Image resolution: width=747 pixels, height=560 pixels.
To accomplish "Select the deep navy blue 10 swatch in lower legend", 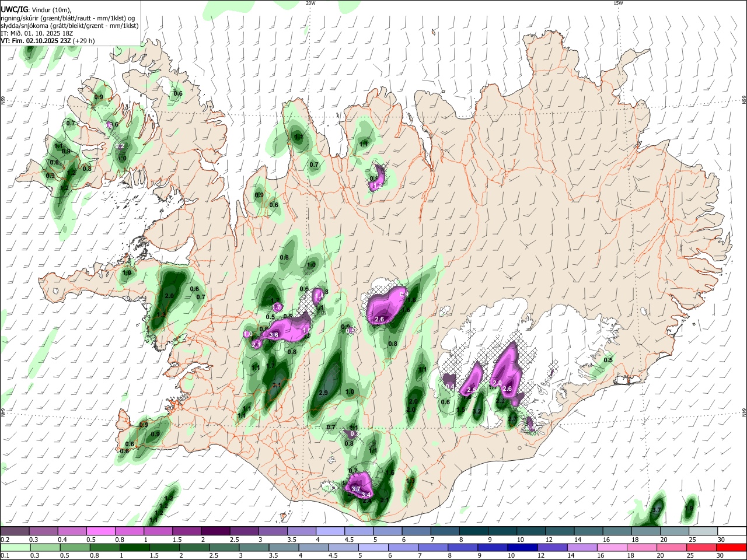I will [522, 547].
